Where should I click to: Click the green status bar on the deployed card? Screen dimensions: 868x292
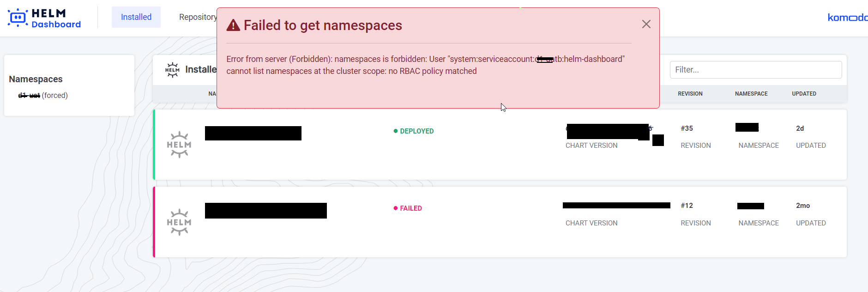[154, 144]
